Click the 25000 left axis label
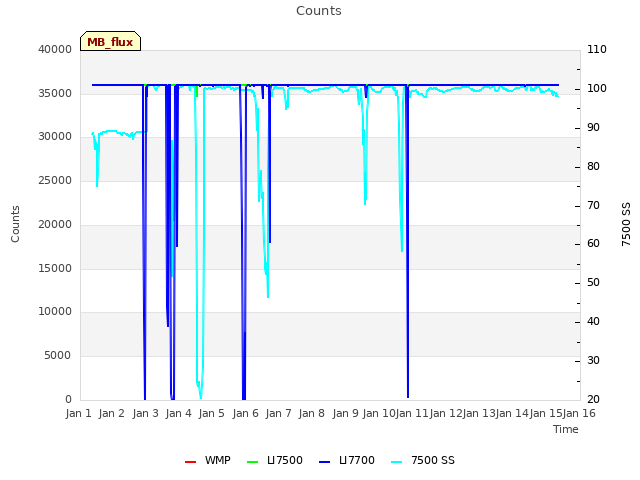This screenshot has width=640, height=480. (55, 180)
